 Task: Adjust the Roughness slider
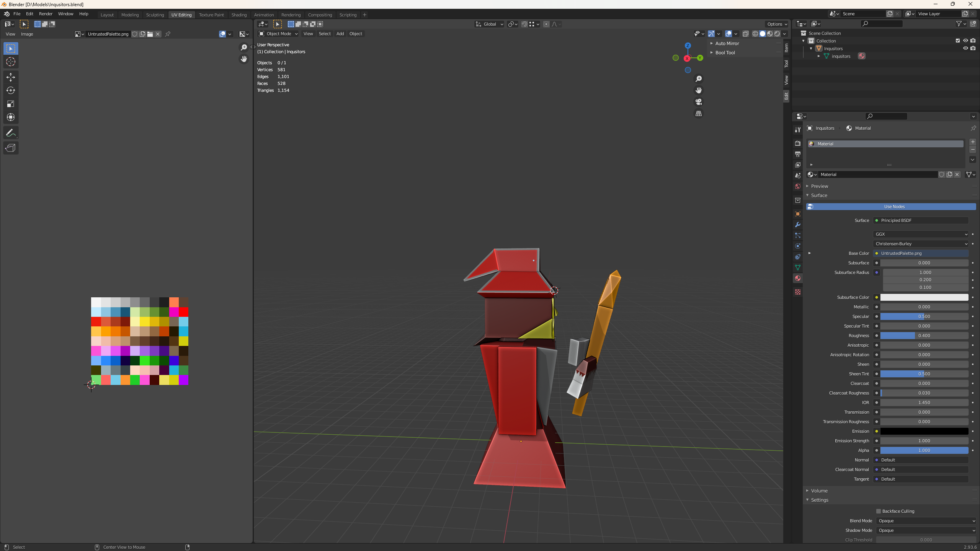tap(924, 336)
